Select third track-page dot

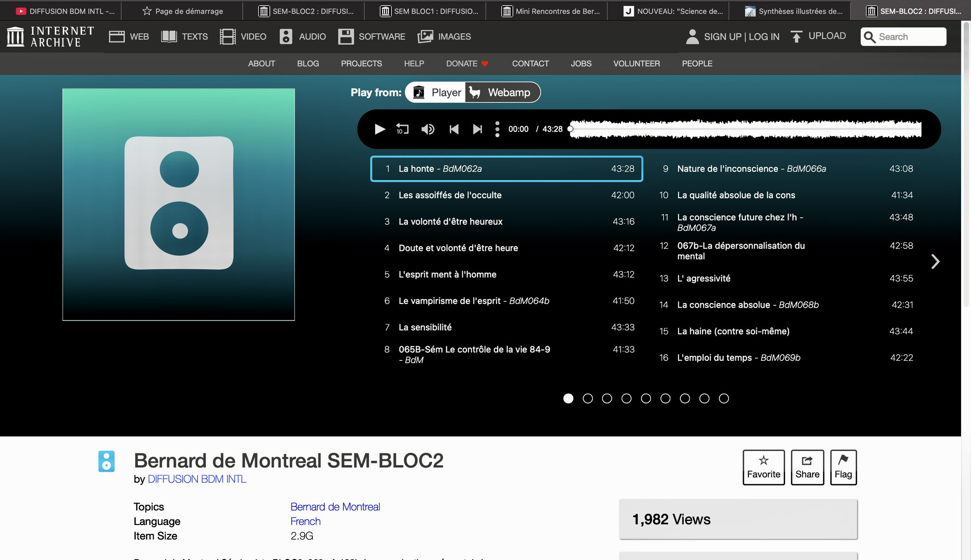tap(607, 398)
